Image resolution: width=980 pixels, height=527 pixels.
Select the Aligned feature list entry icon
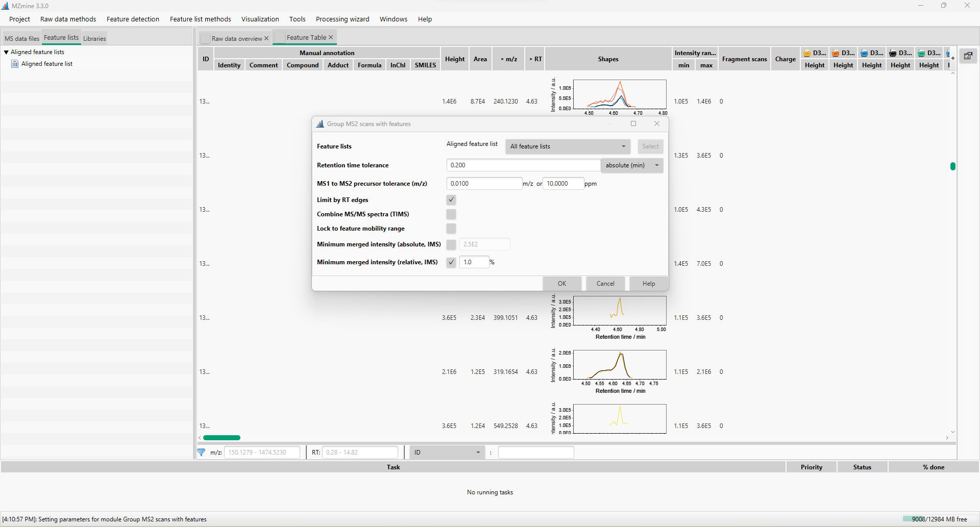coord(15,64)
